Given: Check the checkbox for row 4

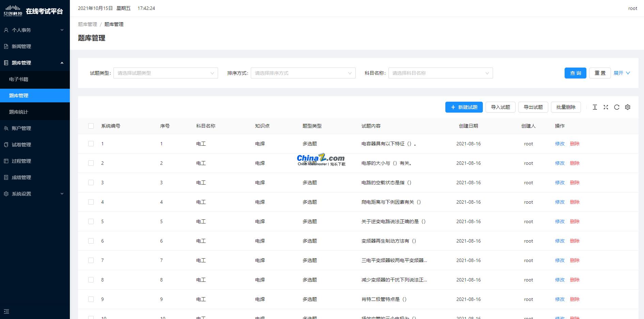Looking at the screenshot, I should (x=91, y=202).
